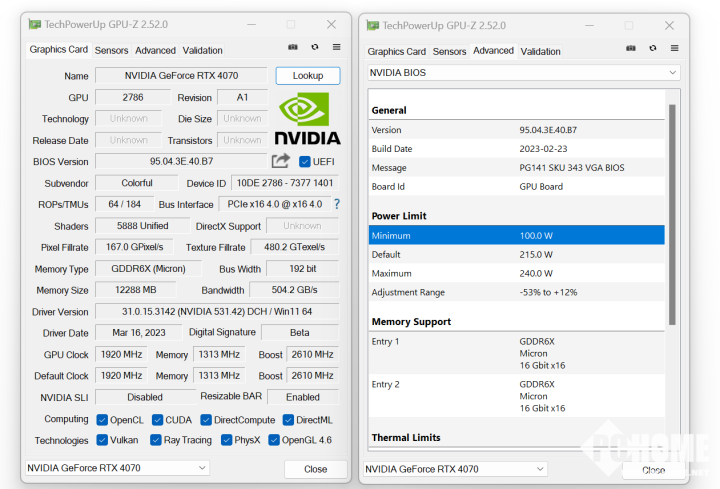Click the Memory Type GDDR6X (Micron) field

(148, 269)
